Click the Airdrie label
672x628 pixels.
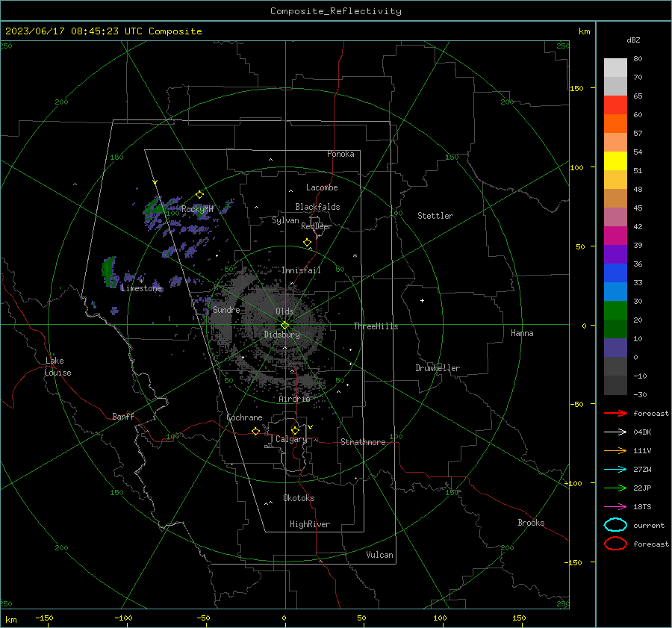coord(294,399)
